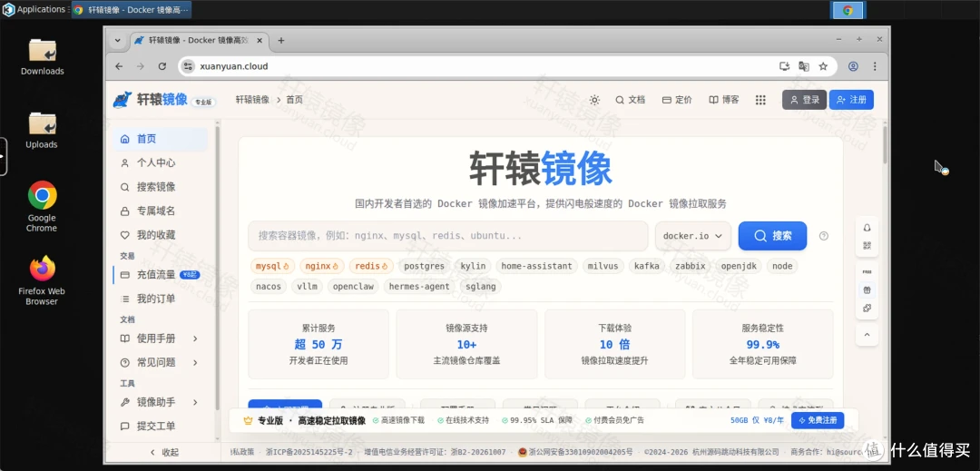Open a new Chrome tab with the plus button
The width and height of the screenshot is (980, 471).
[x=281, y=41]
